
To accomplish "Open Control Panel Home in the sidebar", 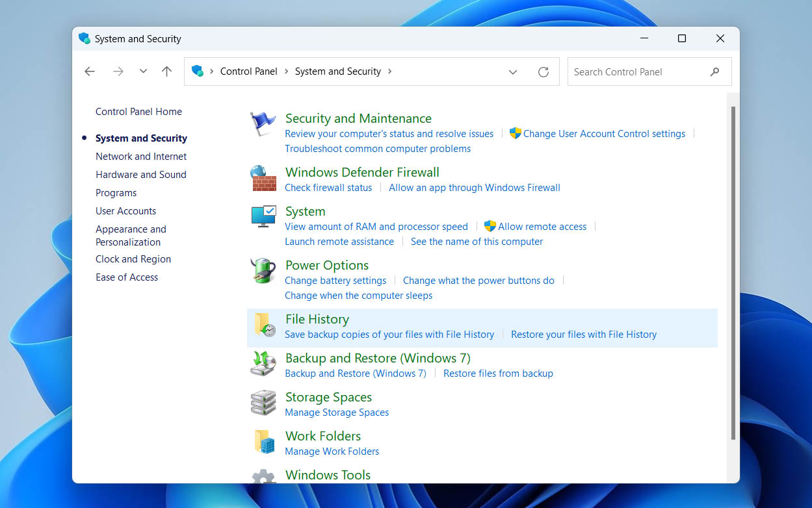I will pyautogui.click(x=138, y=112).
